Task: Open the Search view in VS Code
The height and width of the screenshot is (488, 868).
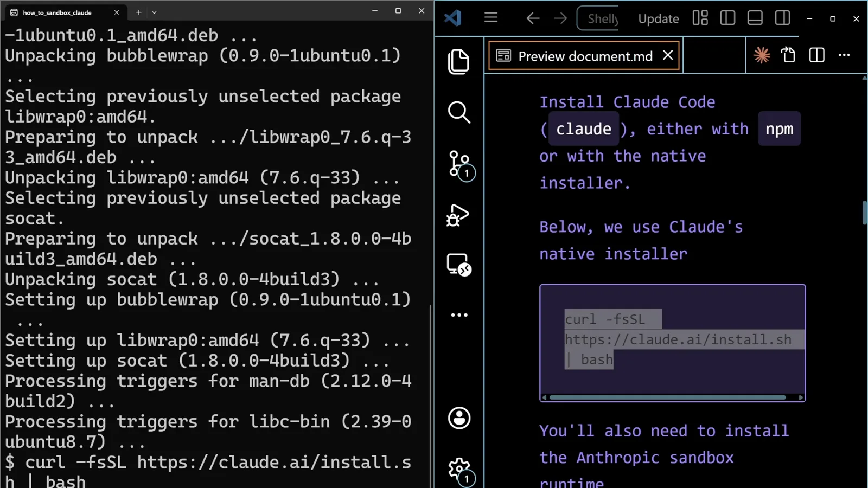Action: (459, 112)
